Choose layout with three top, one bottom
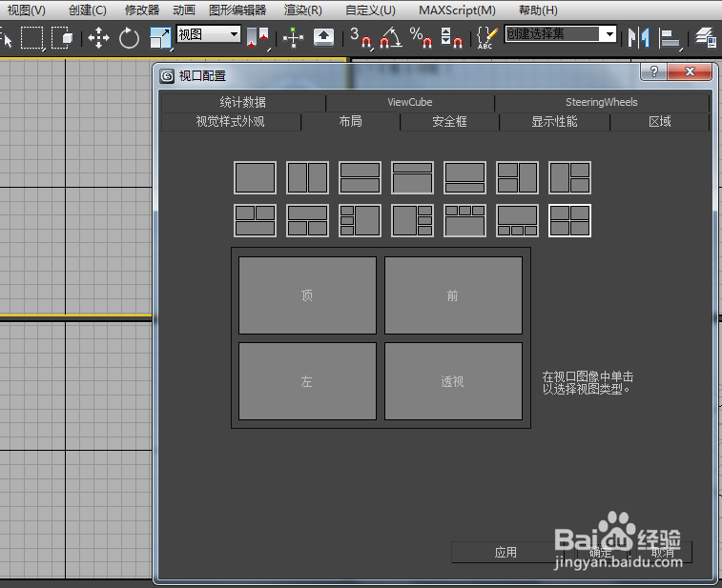722x588 pixels. (465, 221)
